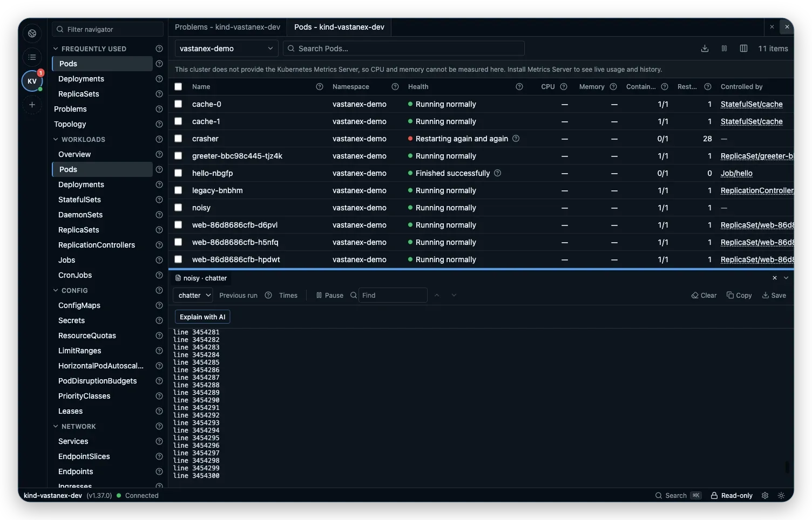Viewport: 812px width, 520px height.
Task: Collapse the FREQUENTLY USED section
Action: (x=56, y=49)
